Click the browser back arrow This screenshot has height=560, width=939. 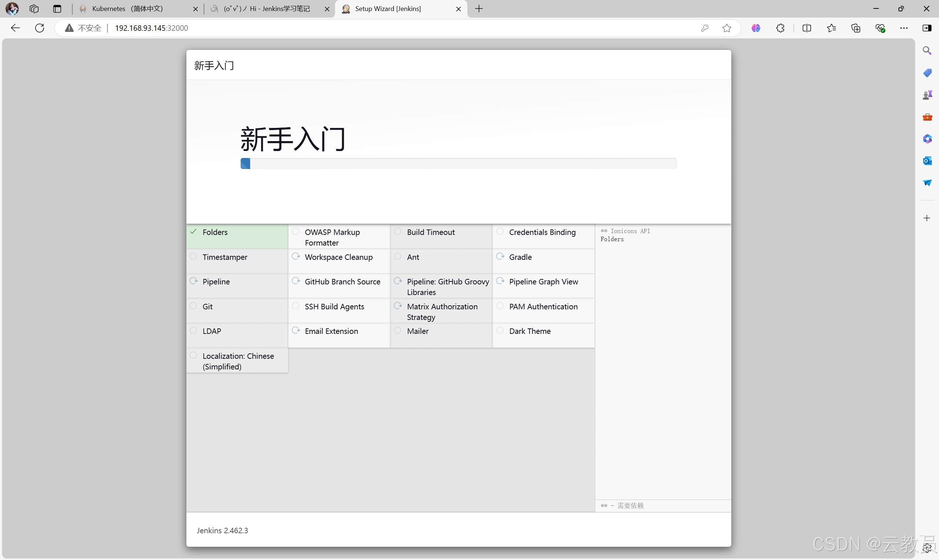tap(15, 28)
